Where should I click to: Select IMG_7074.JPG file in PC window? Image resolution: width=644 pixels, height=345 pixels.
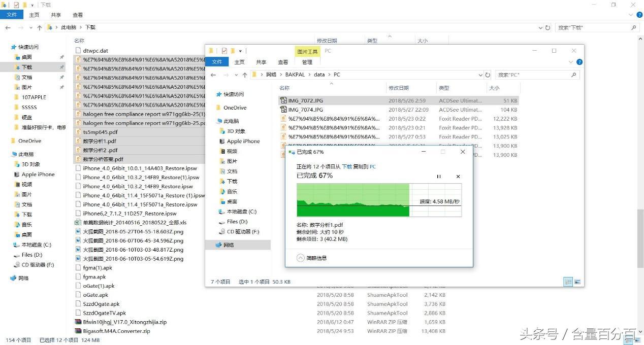399,110
